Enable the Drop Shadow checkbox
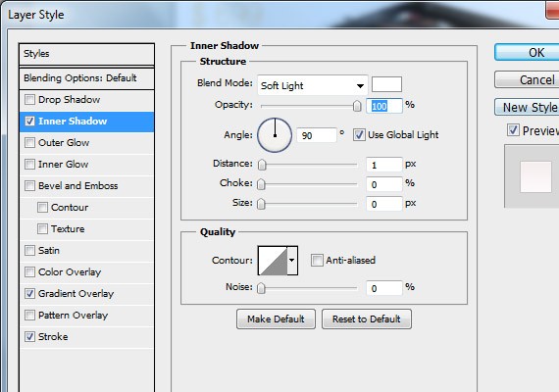 (30, 99)
